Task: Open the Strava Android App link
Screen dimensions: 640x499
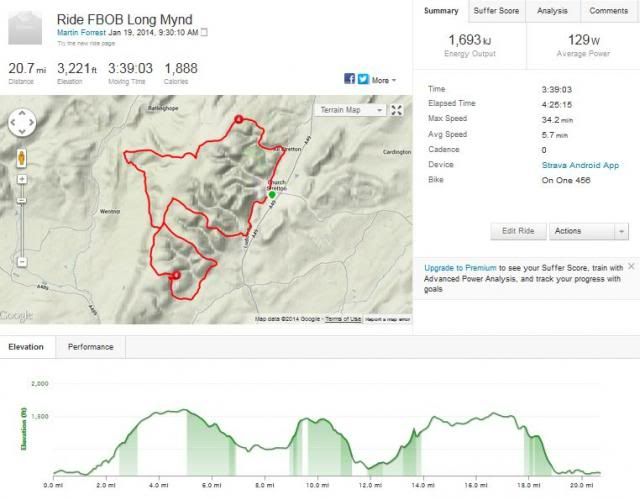Action: pos(580,165)
